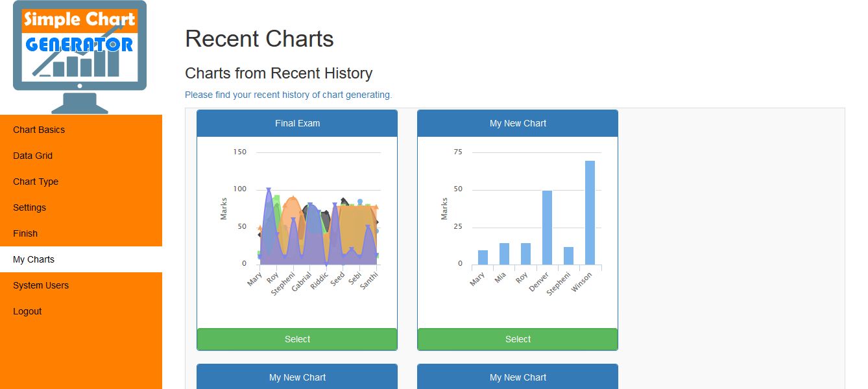868x389 pixels.
Task: Navigate to Settings in sidebar
Action: pyautogui.click(x=29, y=207)
